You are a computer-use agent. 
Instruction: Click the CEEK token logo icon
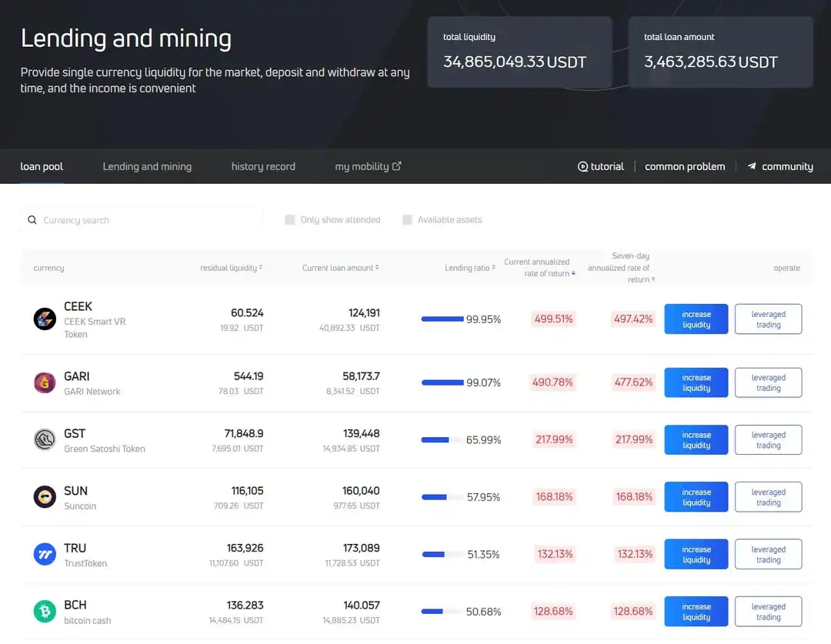(45, 319)
